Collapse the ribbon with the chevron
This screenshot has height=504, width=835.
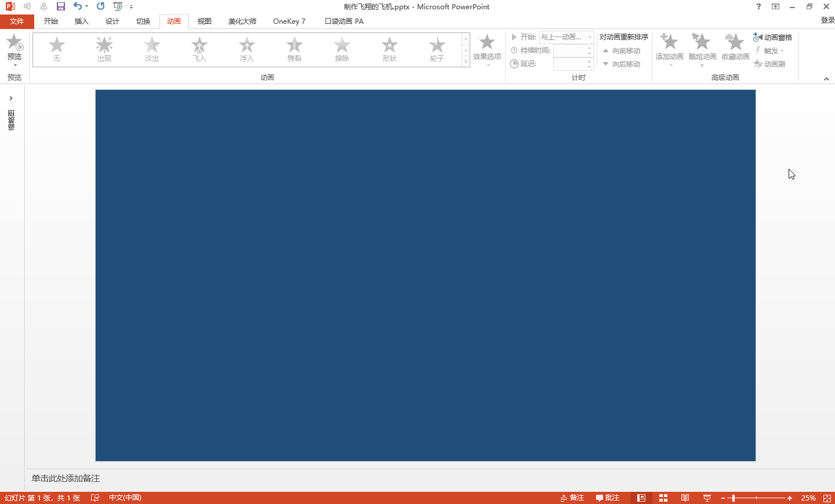point(826,79)
